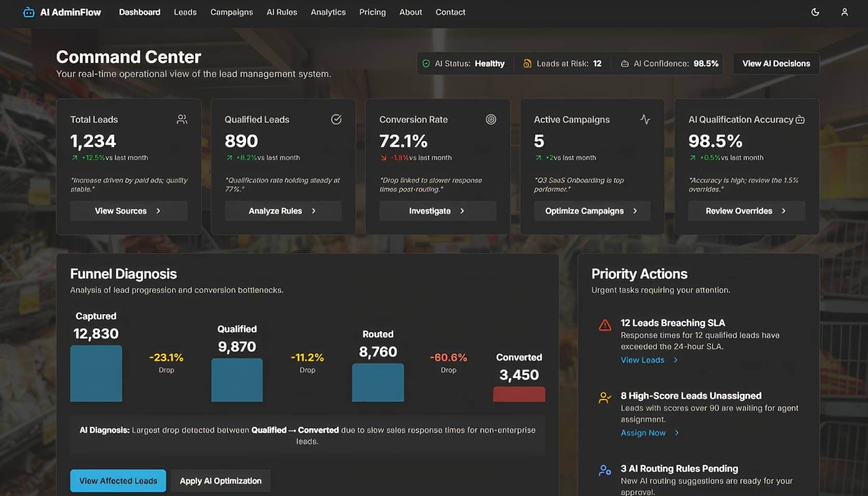This screenshot has width=868, height=496.
Task: Select the blue Captured funnel bar
Action: [96, 373]
